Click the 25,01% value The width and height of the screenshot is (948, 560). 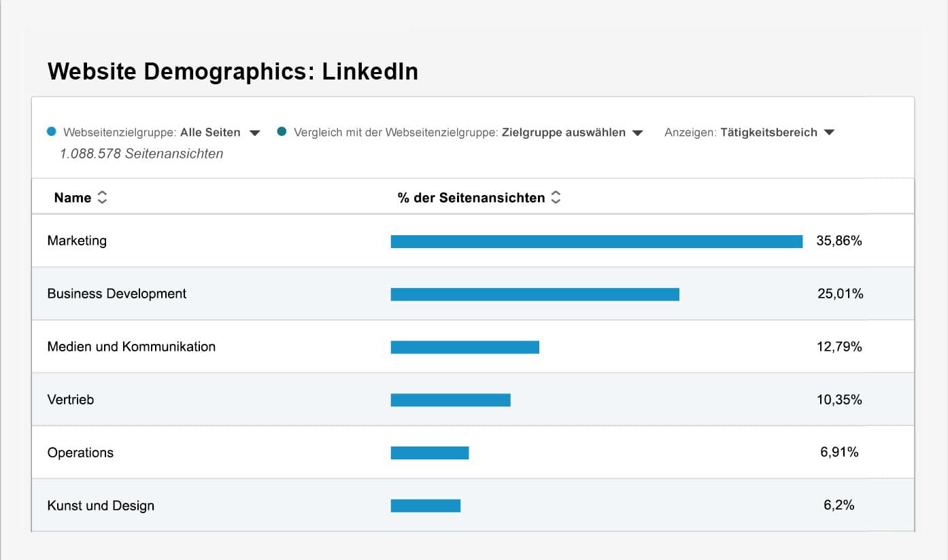click(841, 294)
